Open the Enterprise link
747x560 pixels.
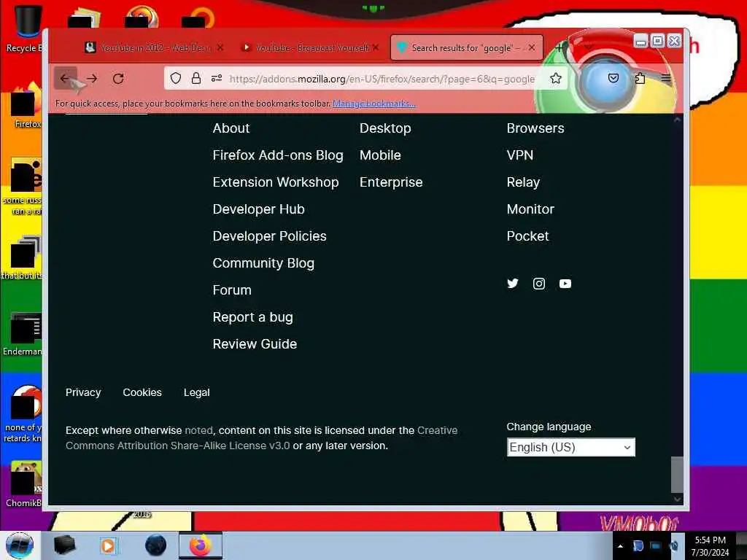point(391,182)
